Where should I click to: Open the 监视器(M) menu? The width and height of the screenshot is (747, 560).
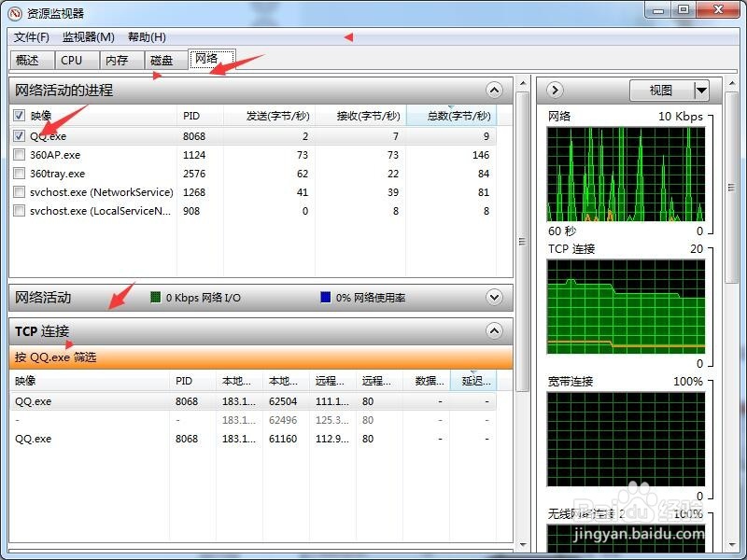point(89,37)
